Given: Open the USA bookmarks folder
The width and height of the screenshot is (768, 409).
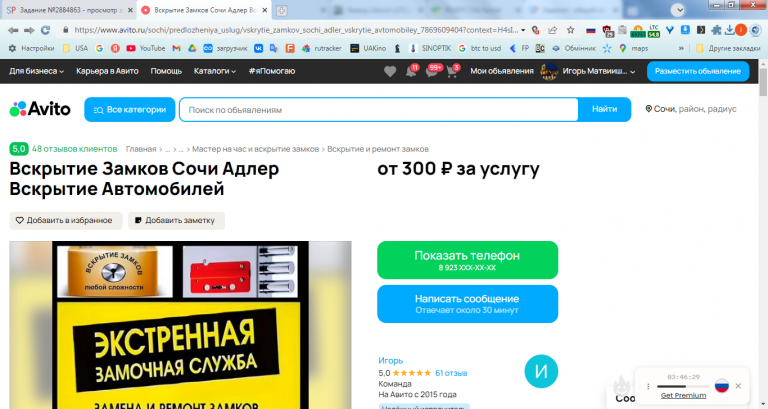Looking at the screenshot, I should pyautogui.click(x=75, y=48).
